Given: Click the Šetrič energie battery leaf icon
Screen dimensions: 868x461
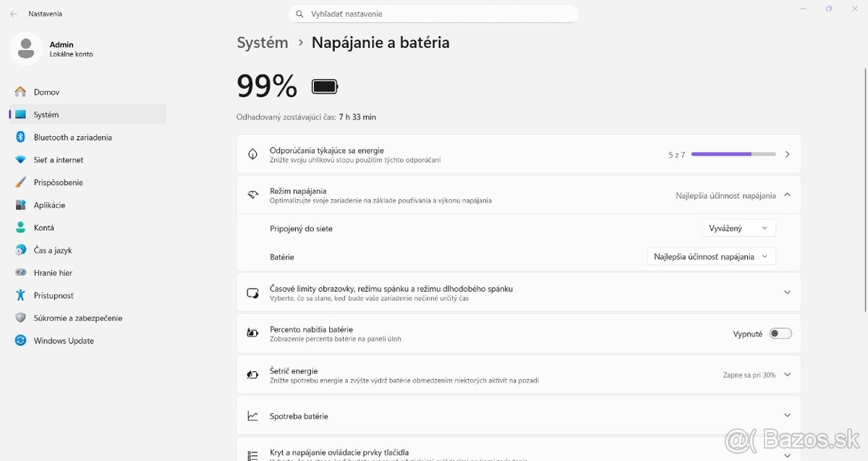Looking at the screenshot, I should pos(252,374).
